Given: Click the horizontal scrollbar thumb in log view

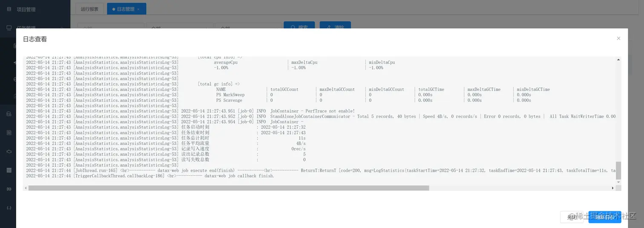Looking at the screenshot, I should 229,188.
